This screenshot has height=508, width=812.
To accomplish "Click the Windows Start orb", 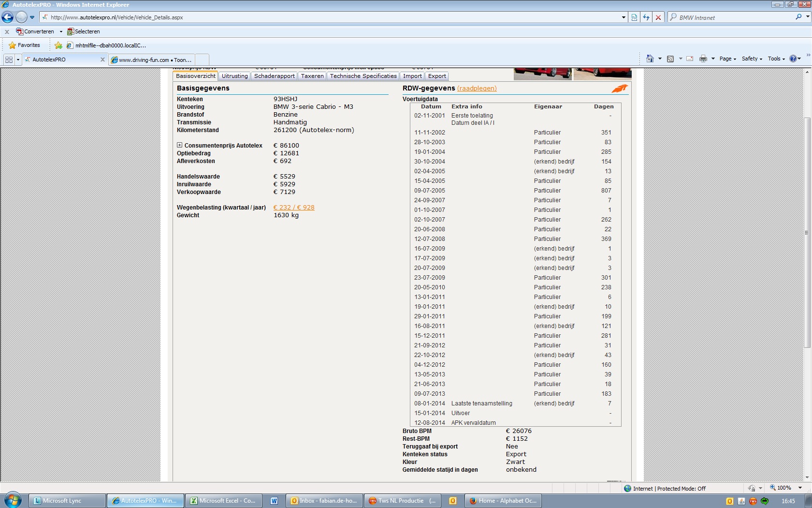I will point(13,500).
